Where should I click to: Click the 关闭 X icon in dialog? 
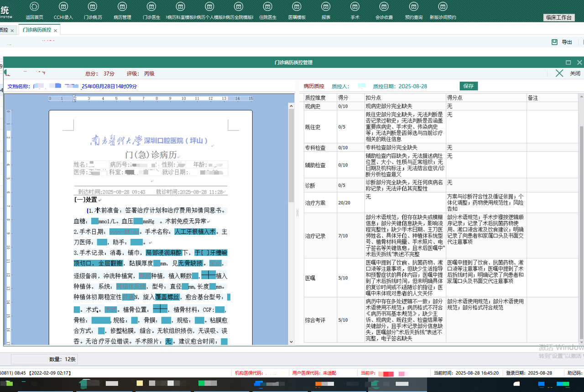coord(559,73)
